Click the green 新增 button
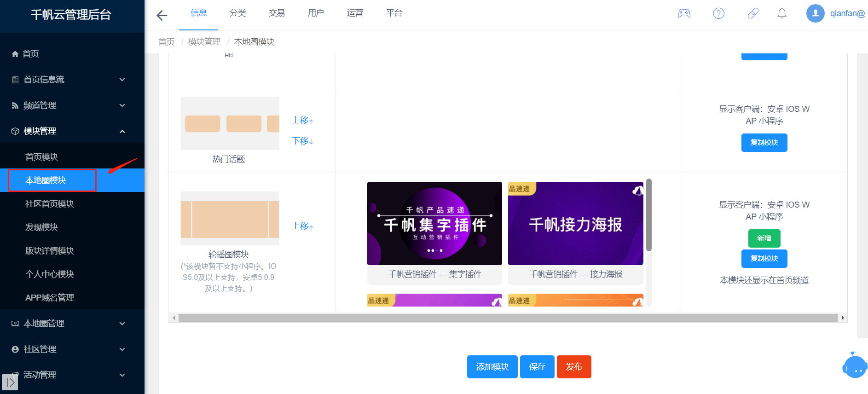 tap(764, 238)
